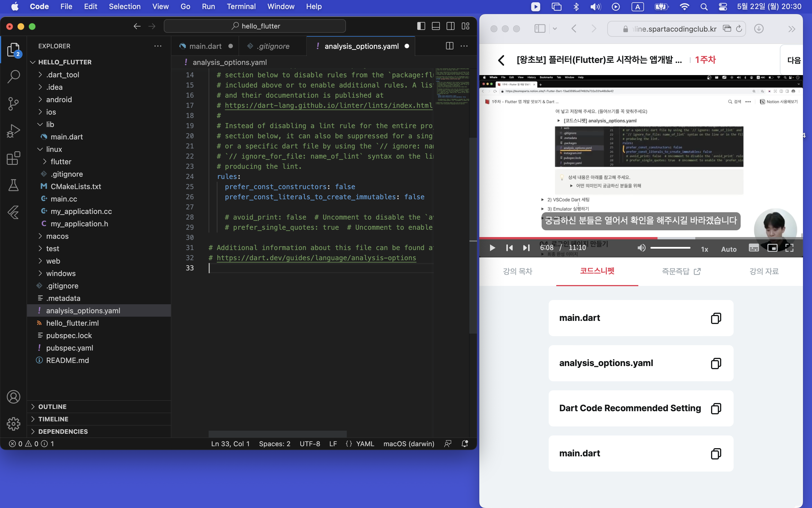Customize VS Code layout
The image size is (812, 508).
click(465, 26)
